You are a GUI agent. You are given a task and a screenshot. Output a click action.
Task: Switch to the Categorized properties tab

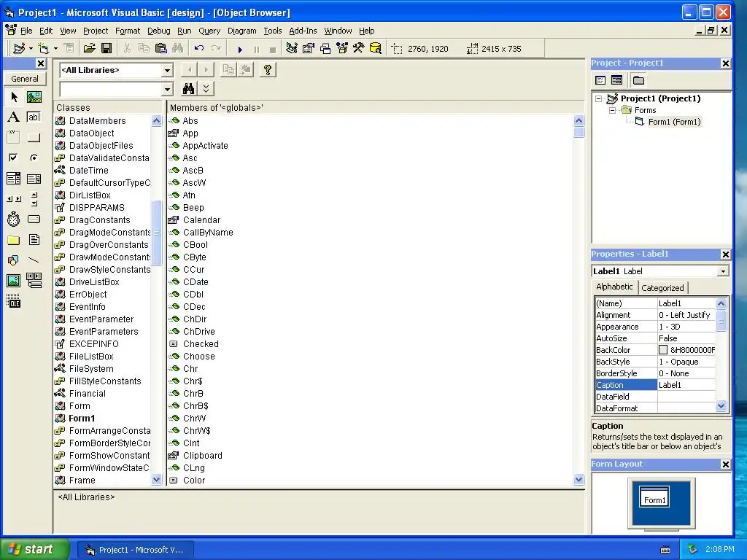click(x=662, y=287)
